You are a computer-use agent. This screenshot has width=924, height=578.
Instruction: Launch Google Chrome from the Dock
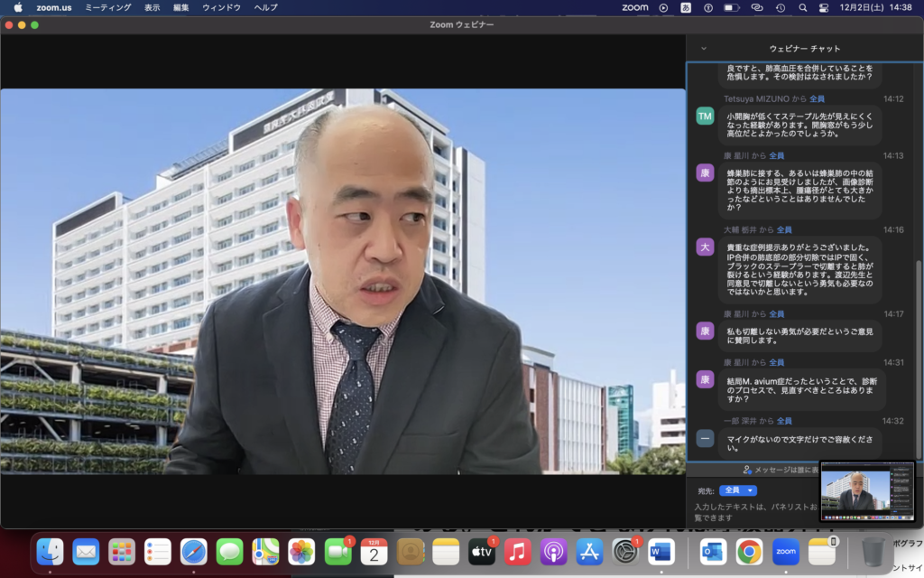748,551
